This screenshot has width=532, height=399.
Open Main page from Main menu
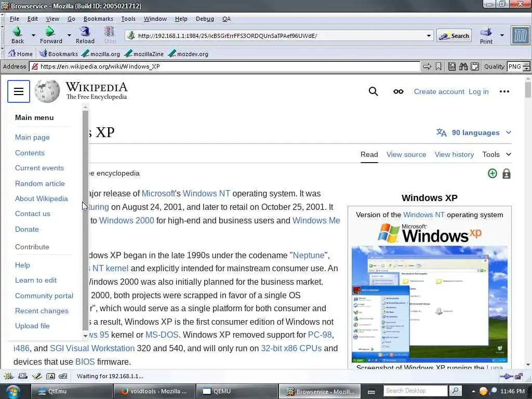click(32, 137)
